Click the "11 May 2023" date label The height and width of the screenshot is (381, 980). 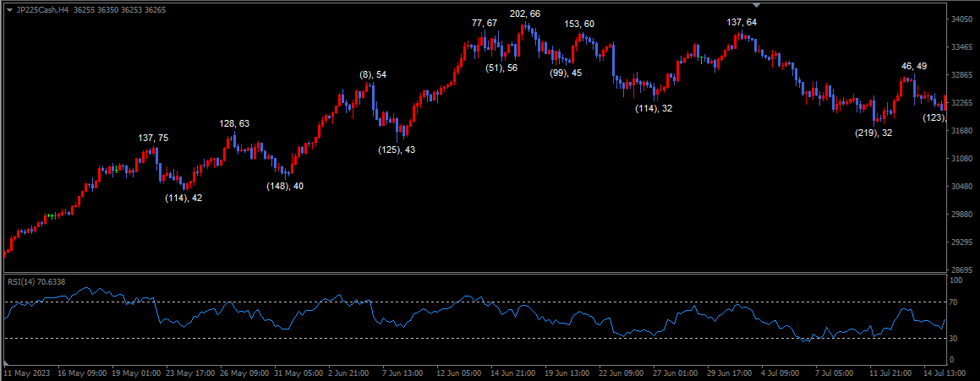coord(29,373)
